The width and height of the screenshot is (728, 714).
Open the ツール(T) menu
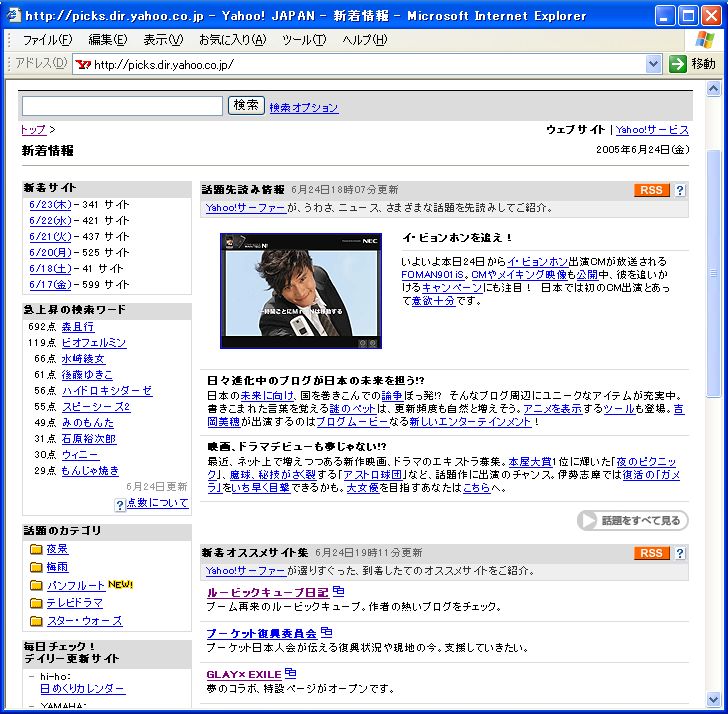[x=304, y=40]
